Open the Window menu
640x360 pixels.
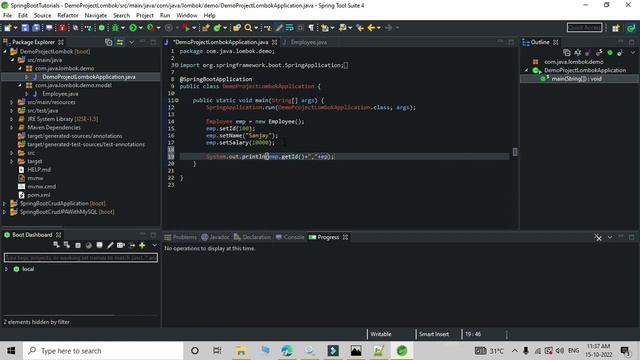pos(187,16)
